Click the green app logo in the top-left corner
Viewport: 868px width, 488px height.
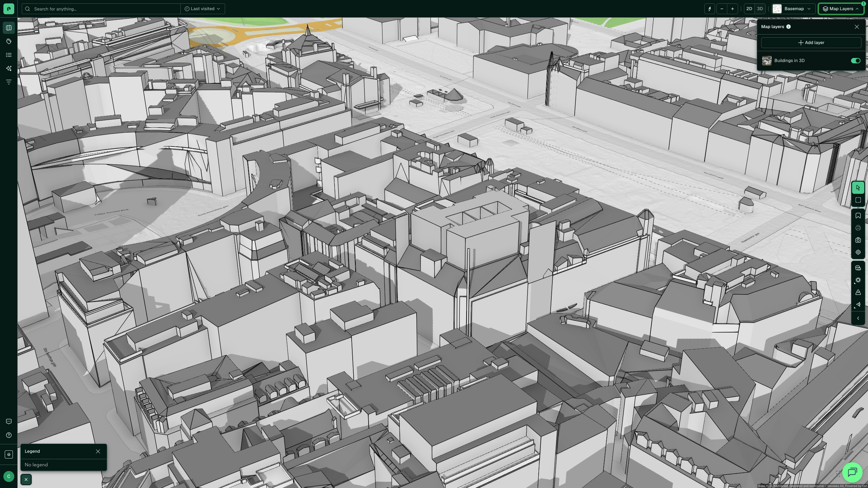(9, 9)
